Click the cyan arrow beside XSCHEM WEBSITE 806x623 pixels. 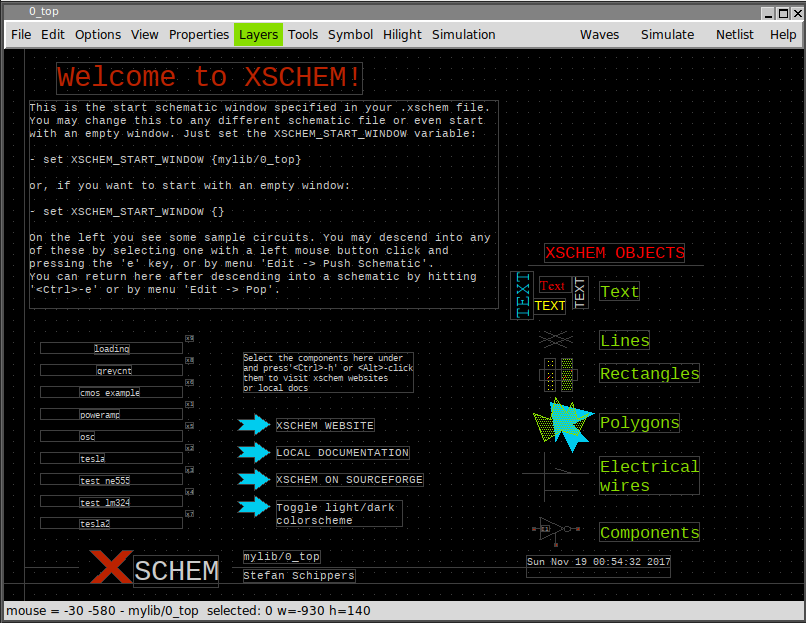[254, 425]
